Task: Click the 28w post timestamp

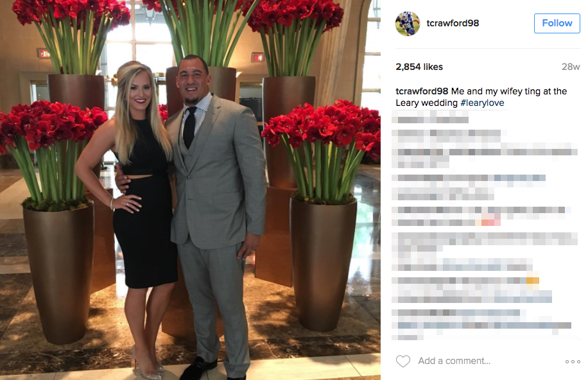Action: 571,67
